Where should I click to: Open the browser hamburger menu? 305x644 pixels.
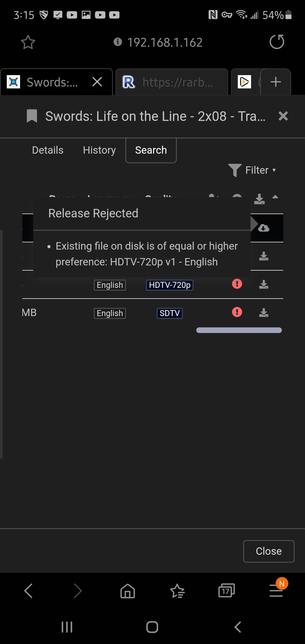(x=276, y=591)
